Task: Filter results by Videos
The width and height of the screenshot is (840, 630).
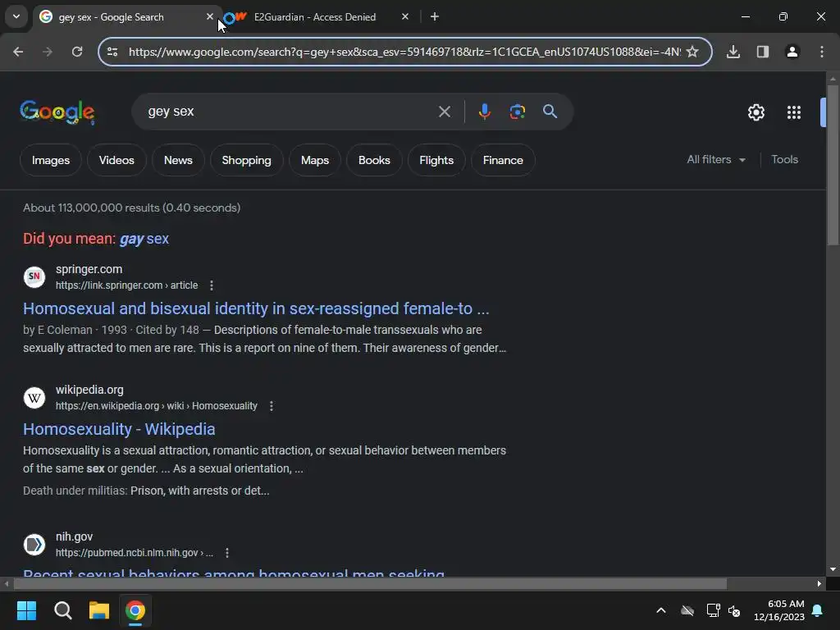Action: coord(116,160)
